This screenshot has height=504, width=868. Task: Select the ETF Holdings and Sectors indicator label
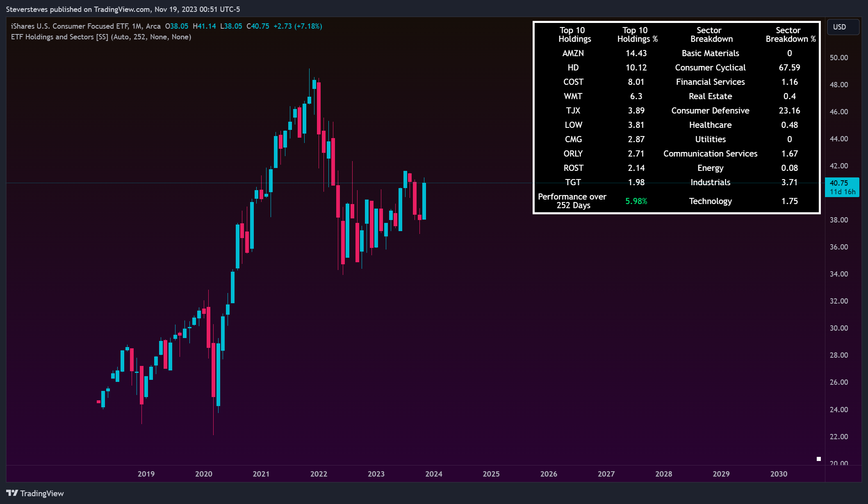click(101, 37)
